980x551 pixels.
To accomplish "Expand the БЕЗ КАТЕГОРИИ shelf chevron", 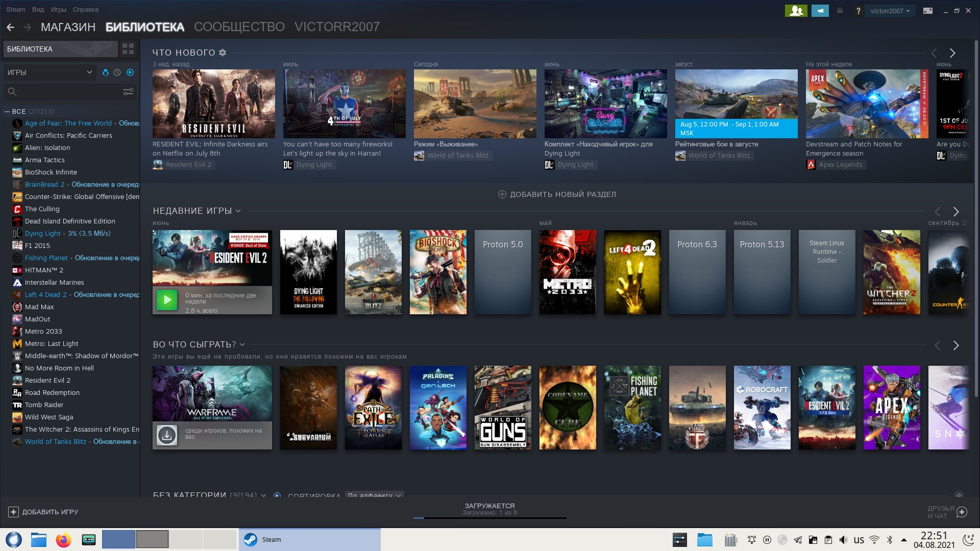I will tap(263, 495).
